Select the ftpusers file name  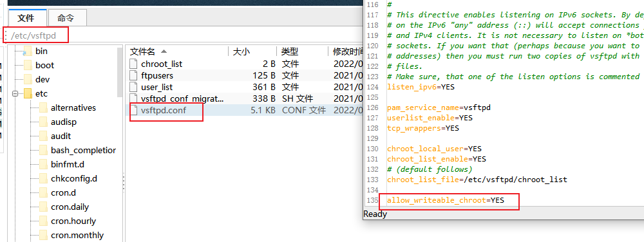coord(157,75)
